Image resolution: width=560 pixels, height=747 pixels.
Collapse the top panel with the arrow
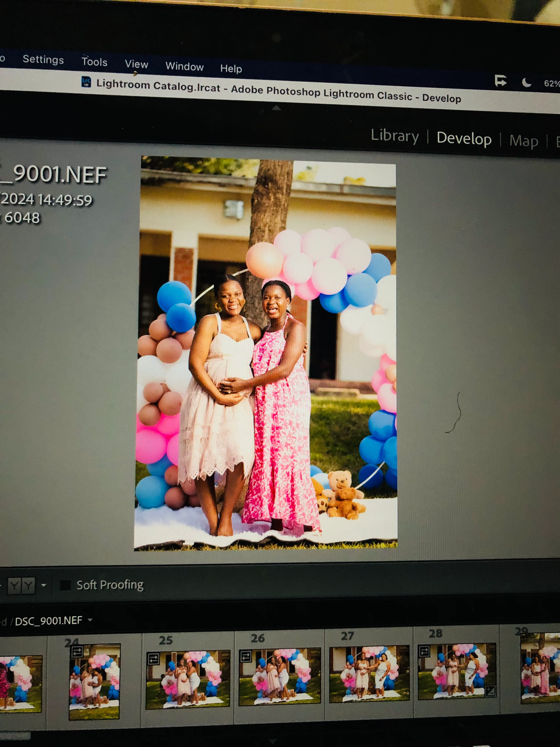276,108
